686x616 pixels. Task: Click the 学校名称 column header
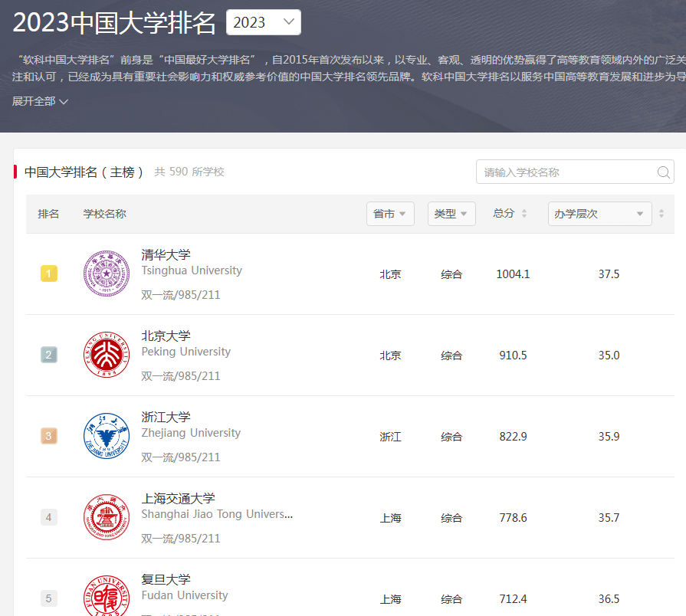coord(104,214)
